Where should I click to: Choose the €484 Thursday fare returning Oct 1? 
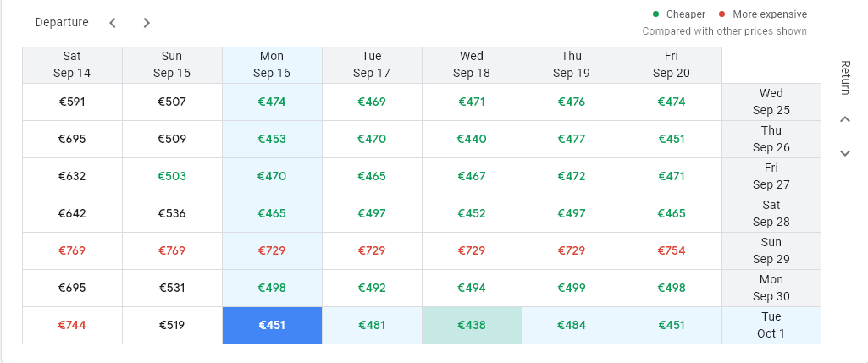point(572,325)
